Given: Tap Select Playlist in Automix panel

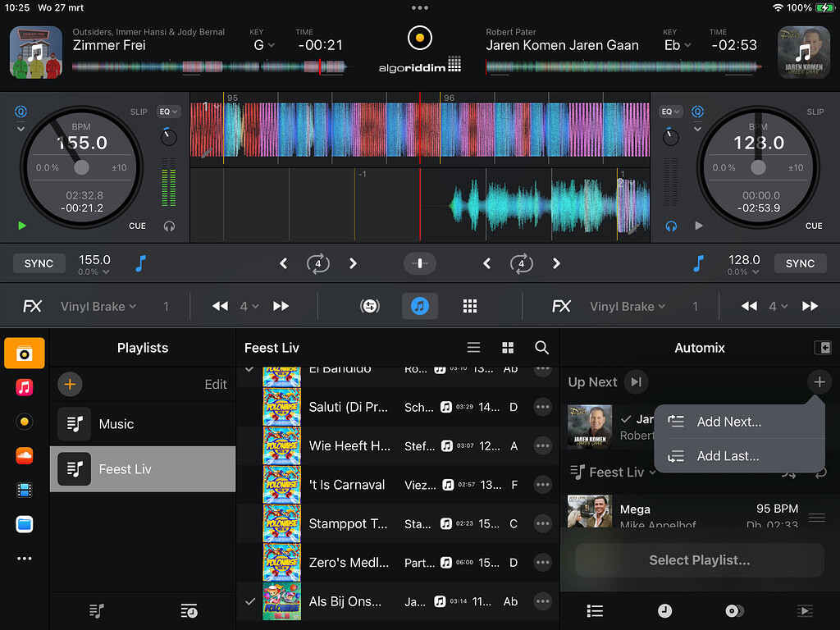Looking at the screenshot, I should [699, 559].
